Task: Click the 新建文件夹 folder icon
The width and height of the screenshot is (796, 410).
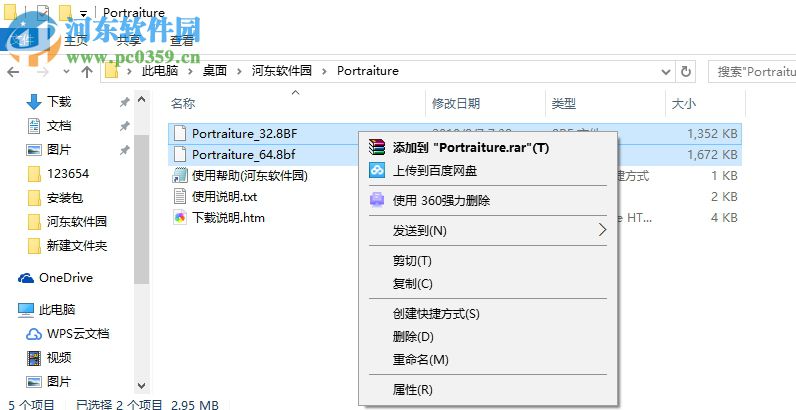Action: point(34,246)
